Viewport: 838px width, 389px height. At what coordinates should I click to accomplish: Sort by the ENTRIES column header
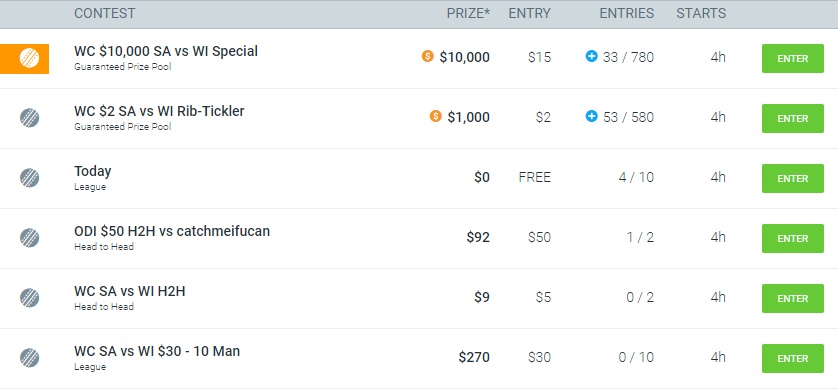click(627, 13)
